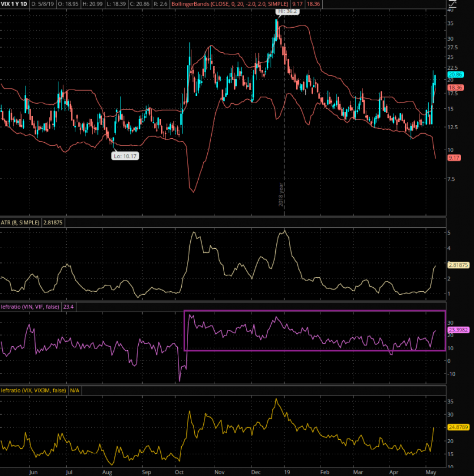Click the red 18.36 Bollinger value tag
The height and width of the screenshot is (476, 474).
click(456, 87)
